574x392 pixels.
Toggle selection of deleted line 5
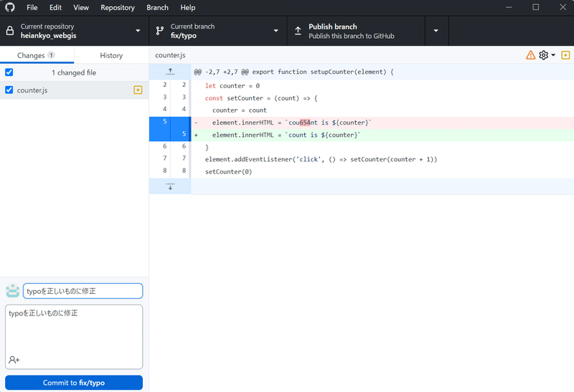[169, 123]
